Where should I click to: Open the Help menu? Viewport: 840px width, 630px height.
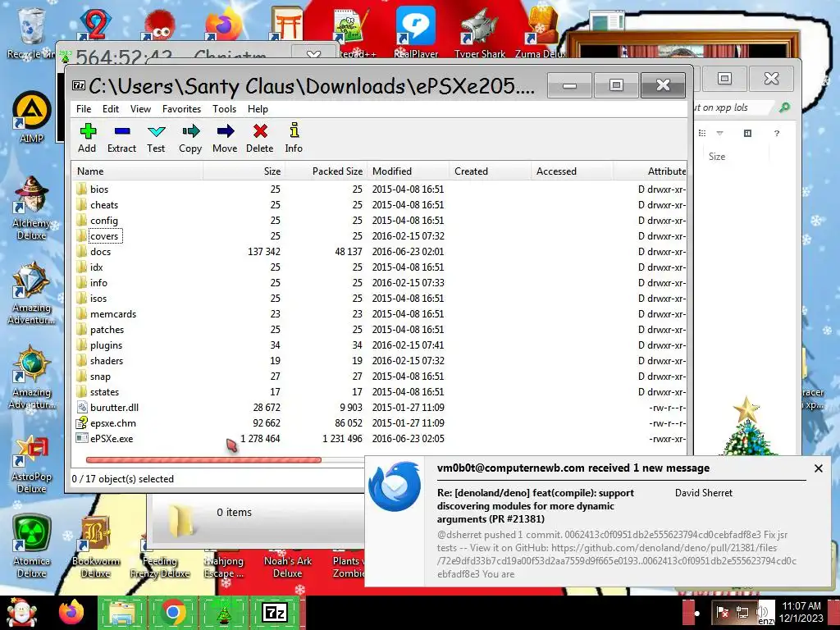[x=258, y=109]
